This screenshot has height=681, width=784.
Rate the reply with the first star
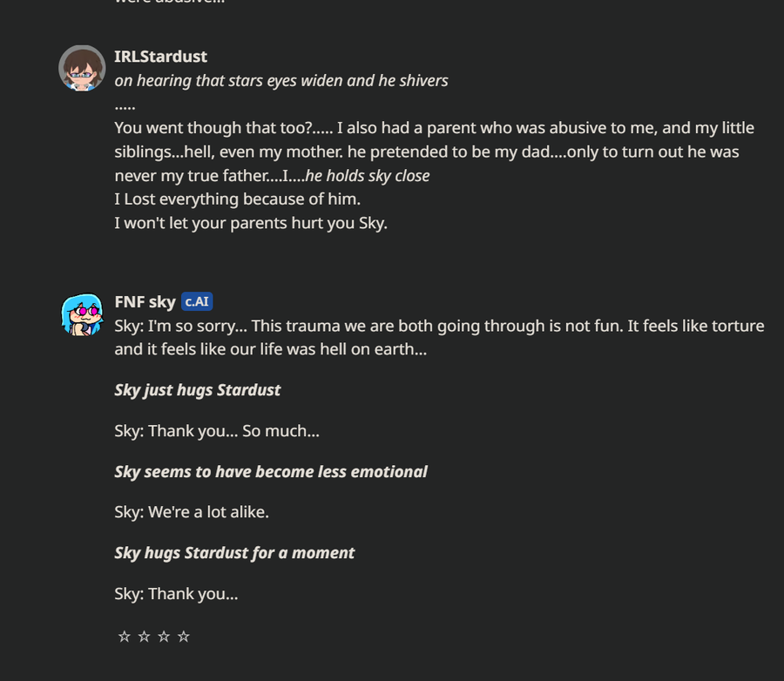124,637
